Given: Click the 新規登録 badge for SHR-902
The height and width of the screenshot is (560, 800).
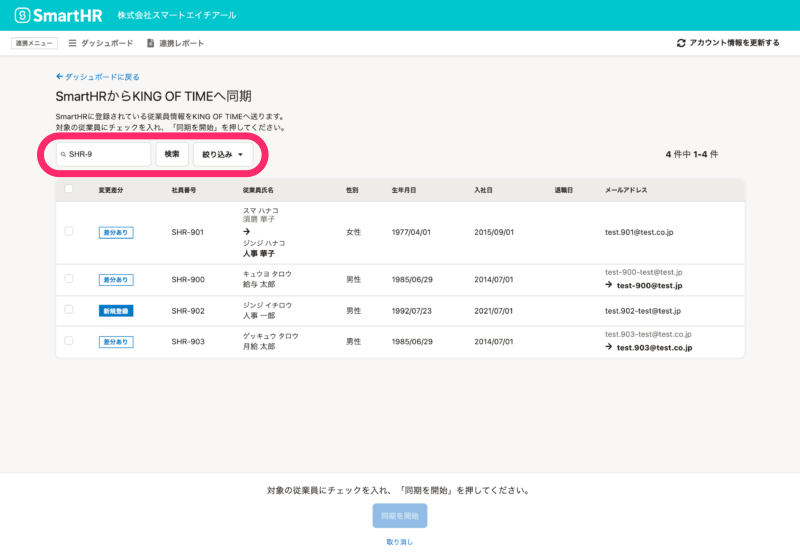Looking at the screenshot, I should tap(116, 311).
